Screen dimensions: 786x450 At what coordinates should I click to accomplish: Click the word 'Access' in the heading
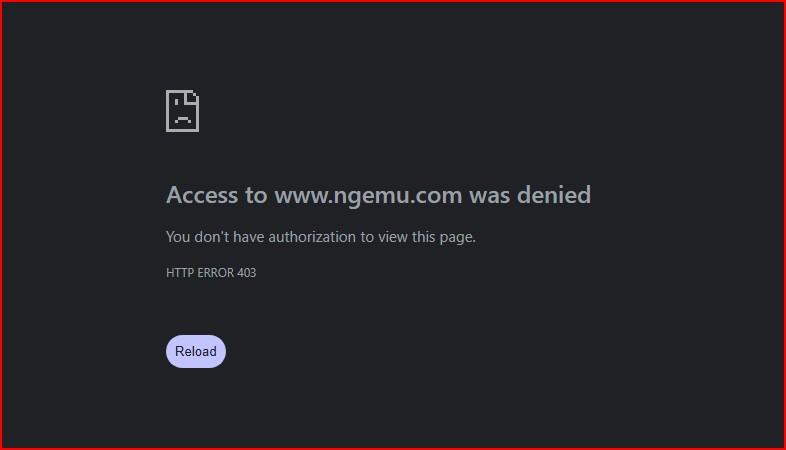pos(202,195)
